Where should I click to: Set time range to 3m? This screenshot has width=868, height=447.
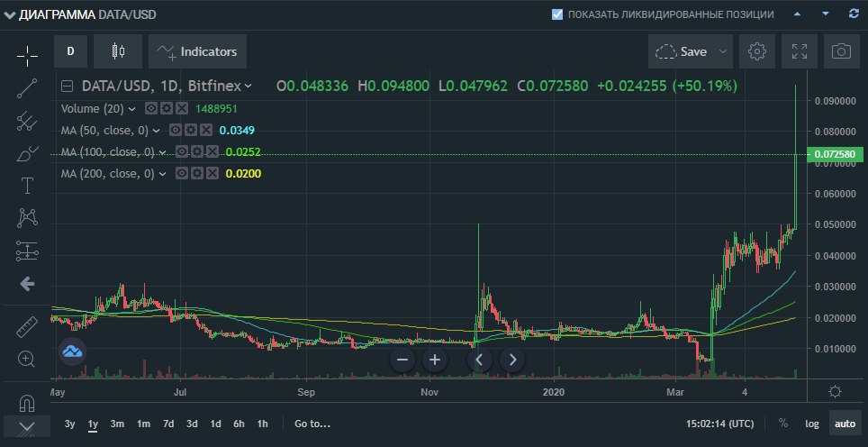(117, 424)
